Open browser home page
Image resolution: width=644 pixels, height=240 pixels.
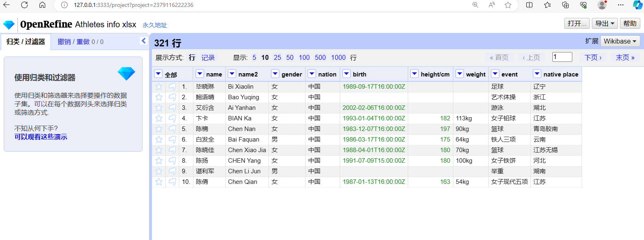tap(42, 5)
